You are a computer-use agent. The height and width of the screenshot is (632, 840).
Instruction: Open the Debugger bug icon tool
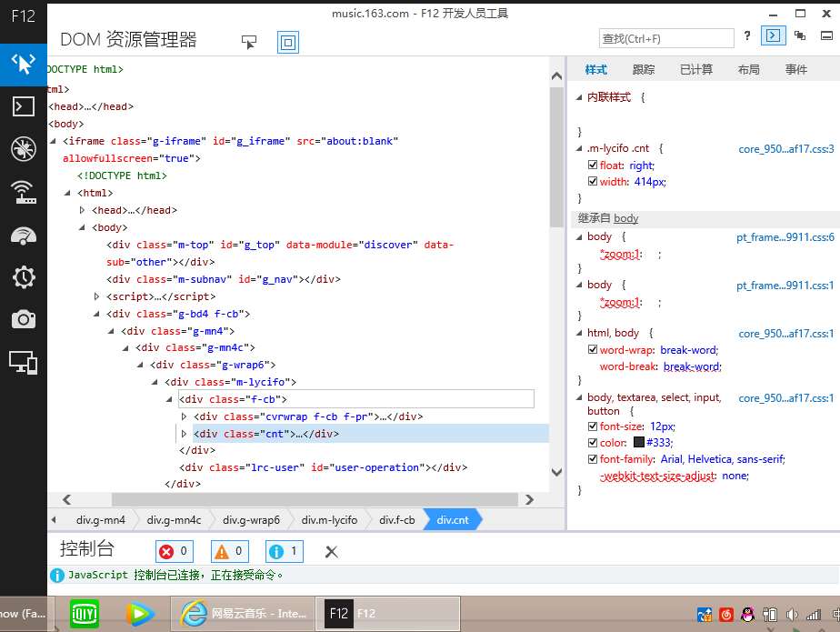point(23,149)
